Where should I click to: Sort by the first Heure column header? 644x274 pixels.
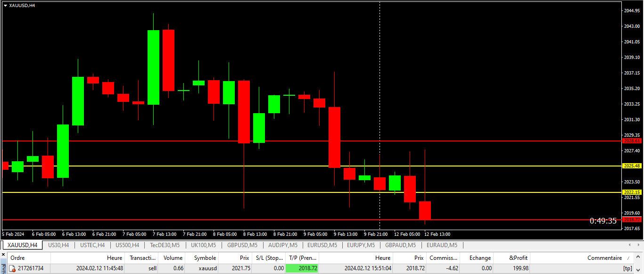pos(87,258)
